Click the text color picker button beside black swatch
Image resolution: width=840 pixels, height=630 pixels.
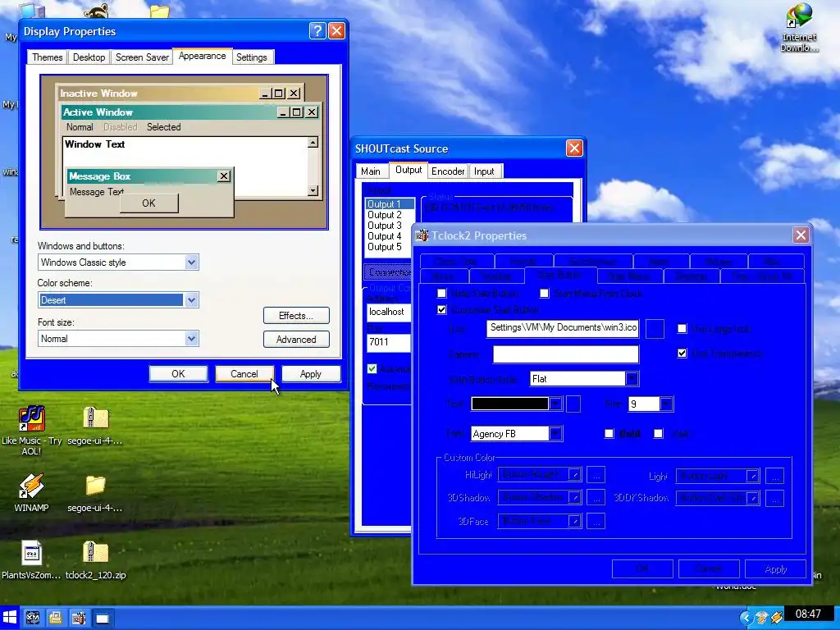tap(573, 404)
